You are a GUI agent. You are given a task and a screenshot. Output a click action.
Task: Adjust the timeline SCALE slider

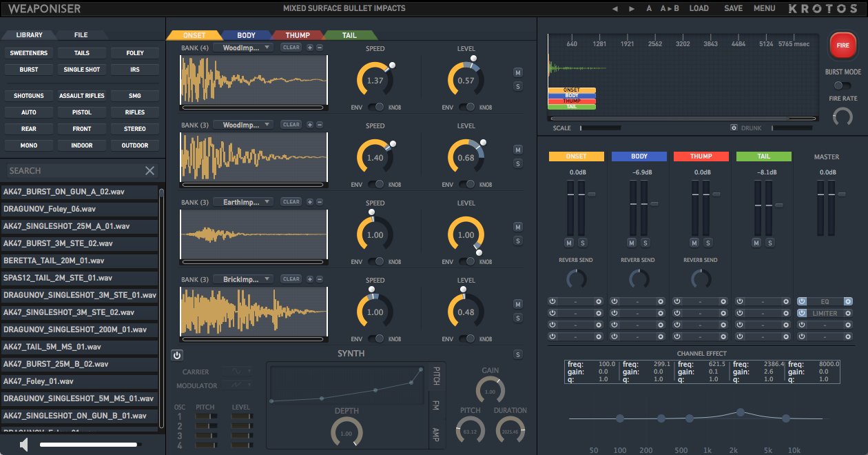click(x=600, y=128)
